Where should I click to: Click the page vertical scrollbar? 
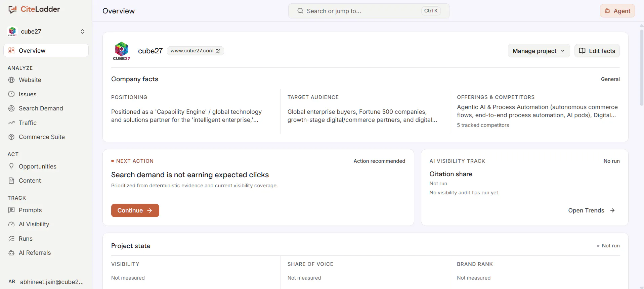pyautogui.click(x=641, y=68)
